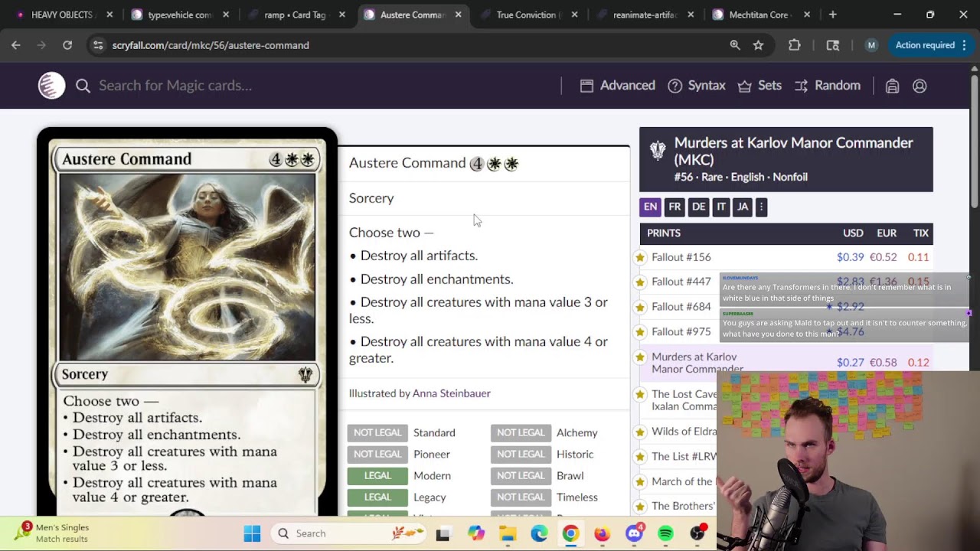Select the DE language print

coord(698,207)
